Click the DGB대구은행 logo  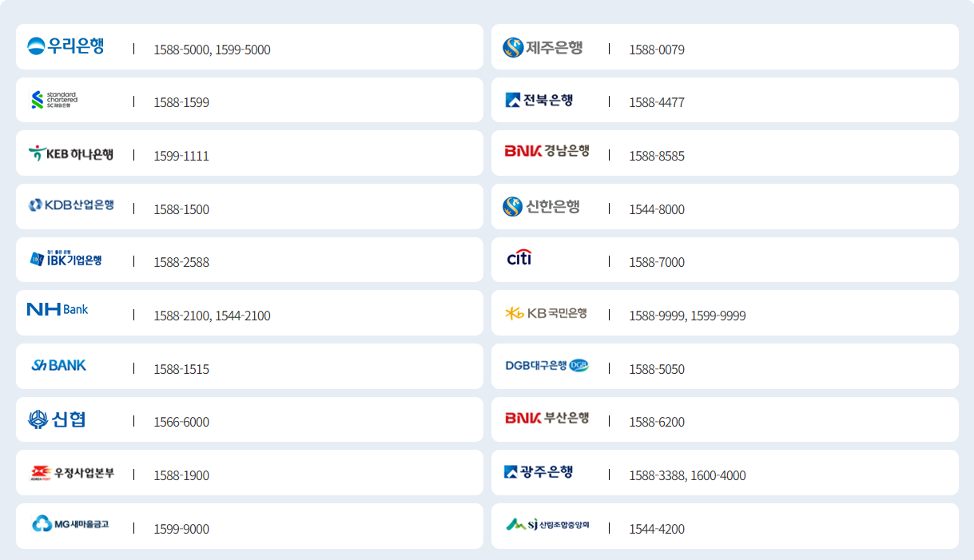(547, 365)
